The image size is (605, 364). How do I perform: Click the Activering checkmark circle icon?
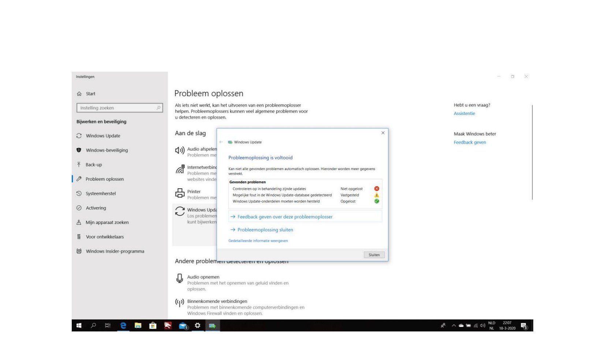79,208
